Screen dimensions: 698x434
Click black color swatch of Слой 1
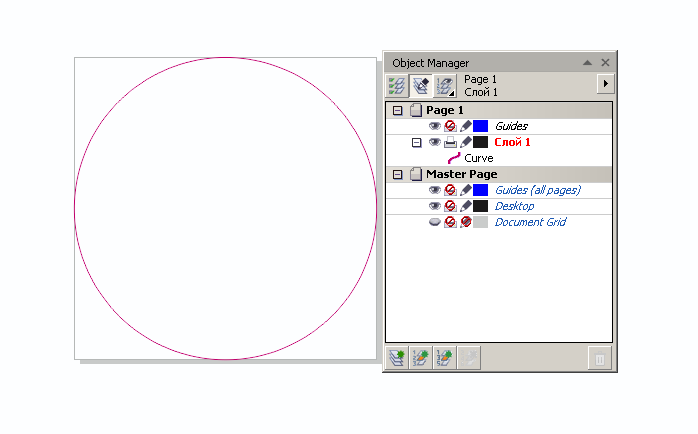pyautogui.click(x=480, y=142)
